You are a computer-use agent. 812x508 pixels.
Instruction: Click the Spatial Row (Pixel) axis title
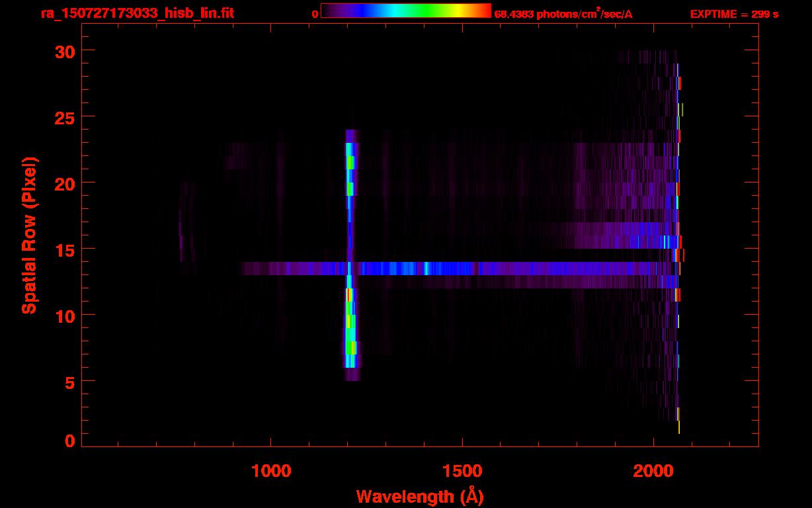tap(30, 235)
